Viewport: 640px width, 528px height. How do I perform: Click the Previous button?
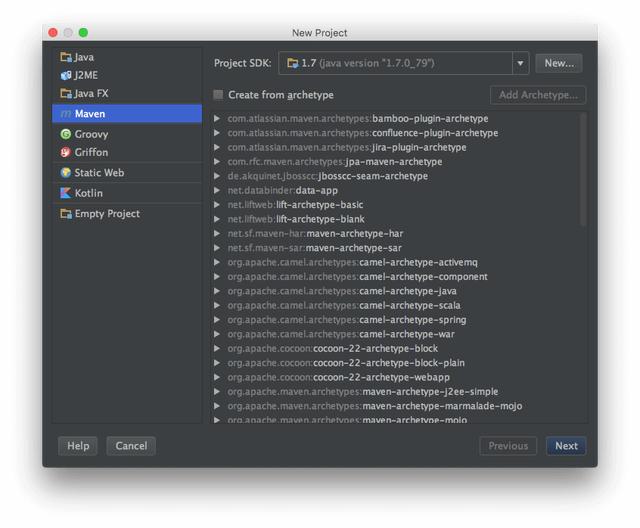point(508,446)
